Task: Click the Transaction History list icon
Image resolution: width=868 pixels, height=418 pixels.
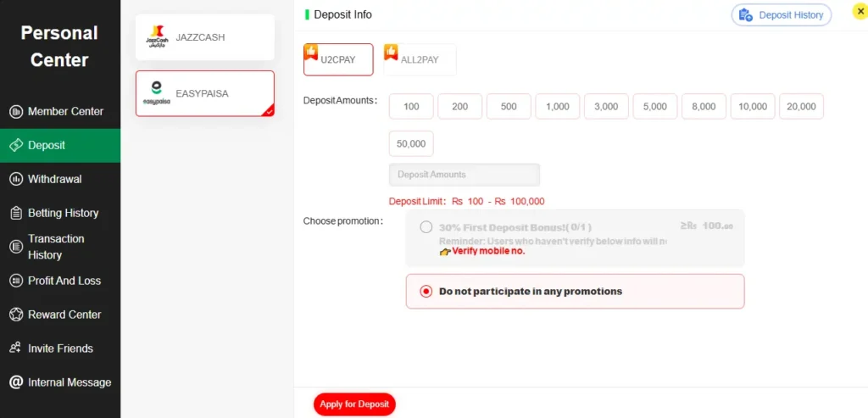Action: pos(16,247)
